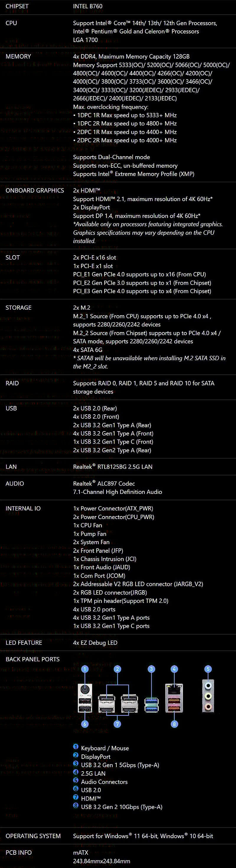Click callout circle 5 above audio jacks
The image size is (236, 868).
208,669
